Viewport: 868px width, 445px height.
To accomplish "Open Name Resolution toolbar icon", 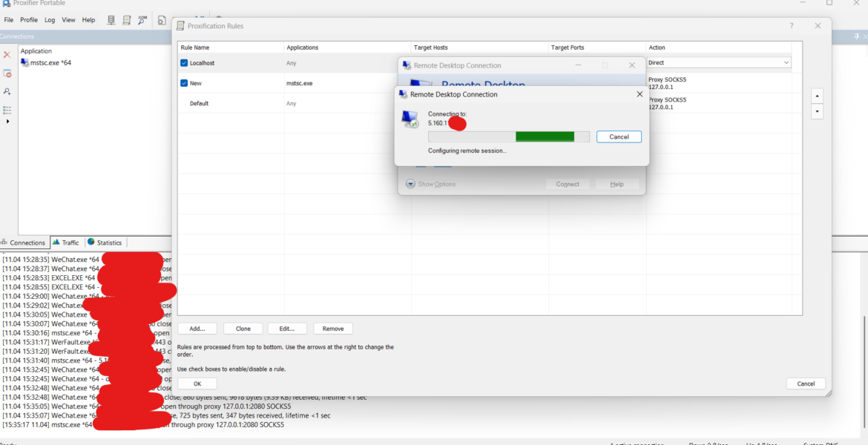I will (142, 20).
